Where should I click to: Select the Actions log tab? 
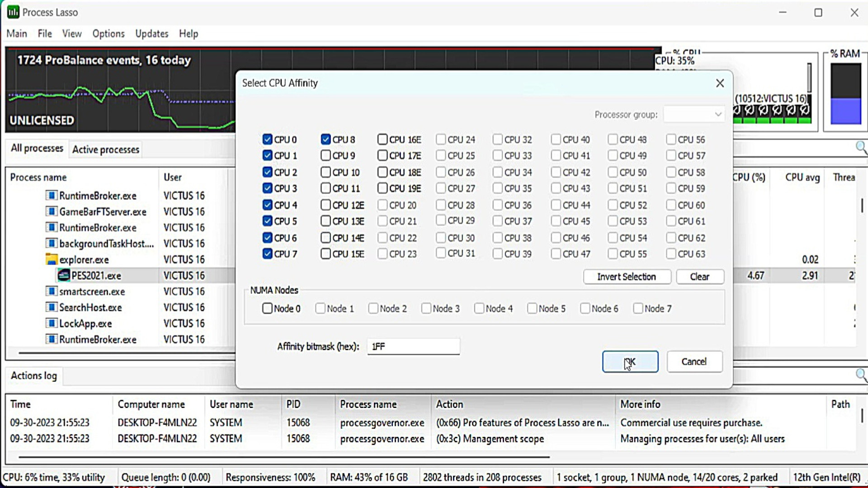pos(34,375)
